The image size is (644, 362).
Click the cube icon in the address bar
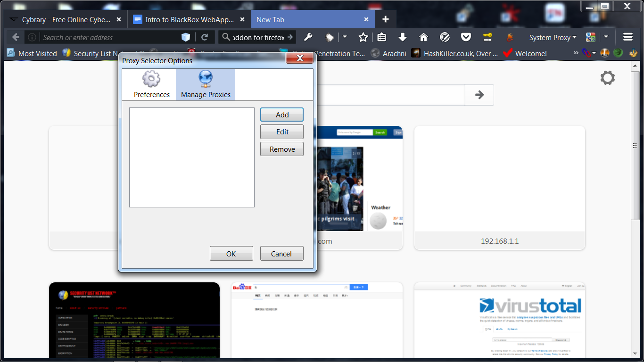coord(186,37)
